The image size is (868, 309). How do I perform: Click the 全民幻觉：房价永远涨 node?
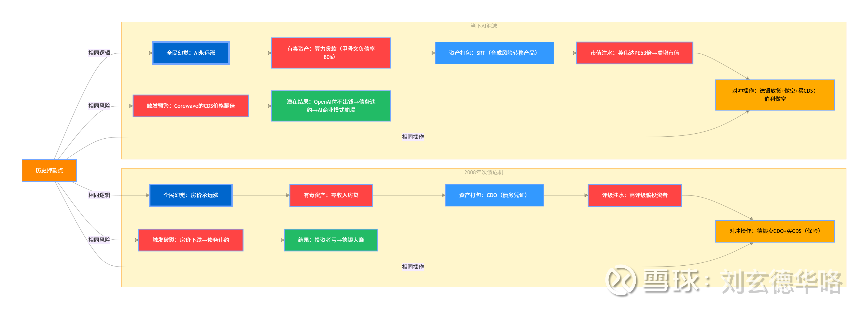191,195
